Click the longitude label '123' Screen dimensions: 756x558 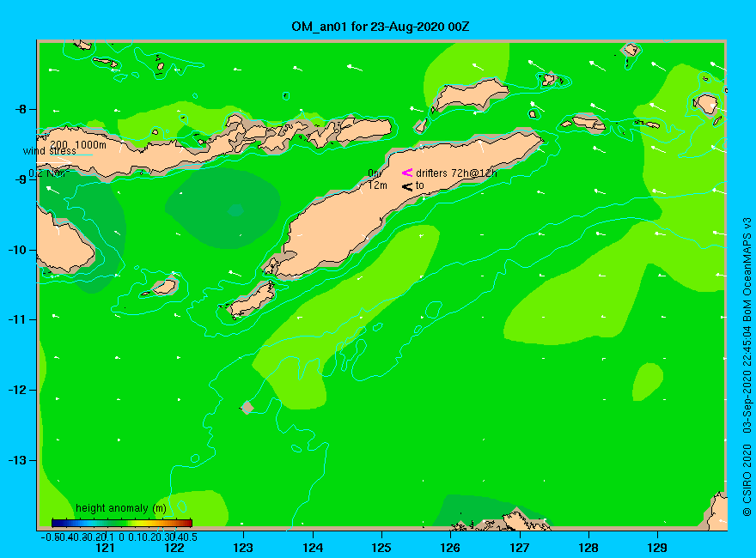tap(243, 548)
